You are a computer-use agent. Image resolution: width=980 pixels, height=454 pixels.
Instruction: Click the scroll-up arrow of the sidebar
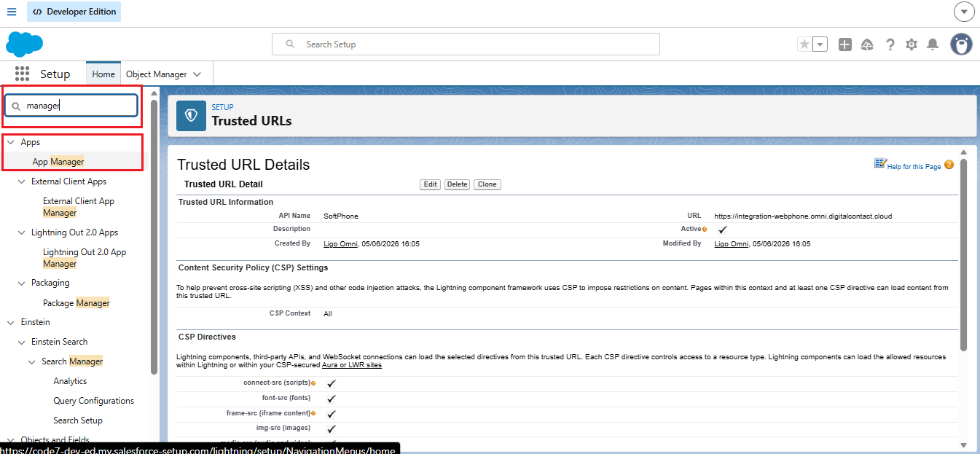click(x=154, y=93)
